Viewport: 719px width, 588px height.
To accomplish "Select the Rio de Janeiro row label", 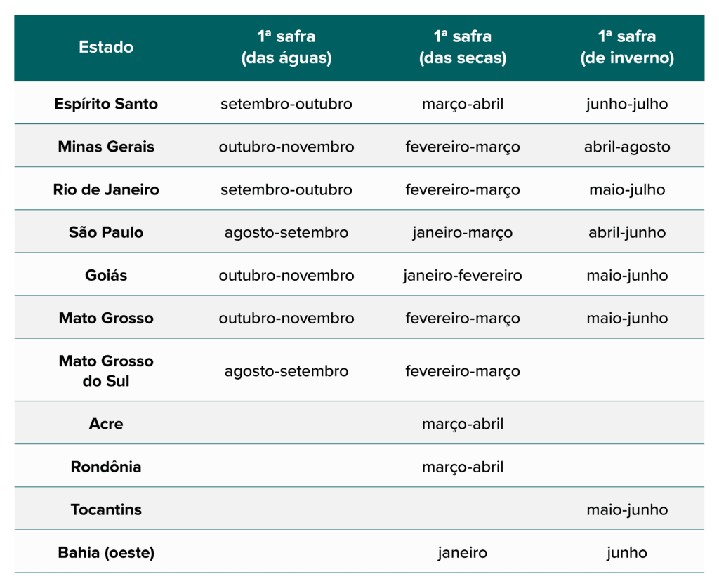I will tap(106, 189).
